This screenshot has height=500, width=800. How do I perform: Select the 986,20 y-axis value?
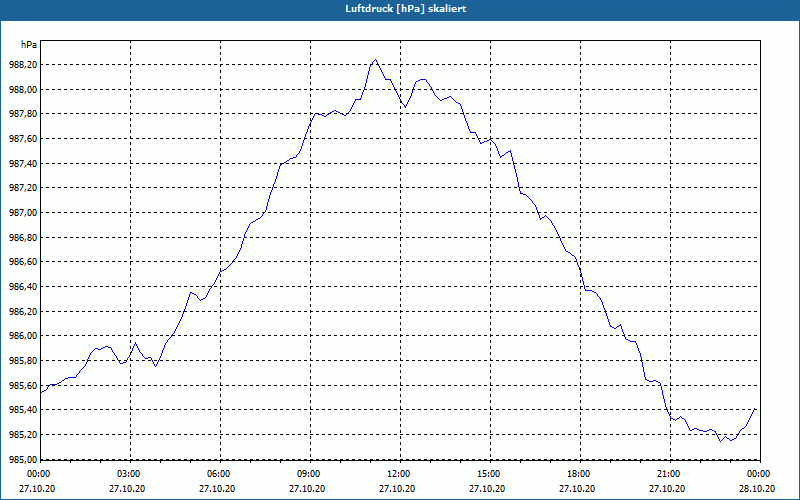23,311
